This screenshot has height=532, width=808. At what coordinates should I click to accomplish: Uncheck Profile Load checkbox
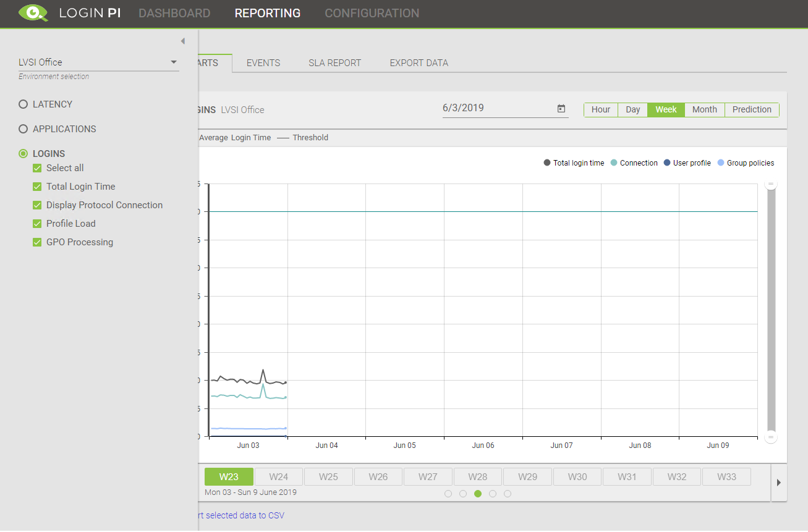pyautogui.click(x=37, y=224)
